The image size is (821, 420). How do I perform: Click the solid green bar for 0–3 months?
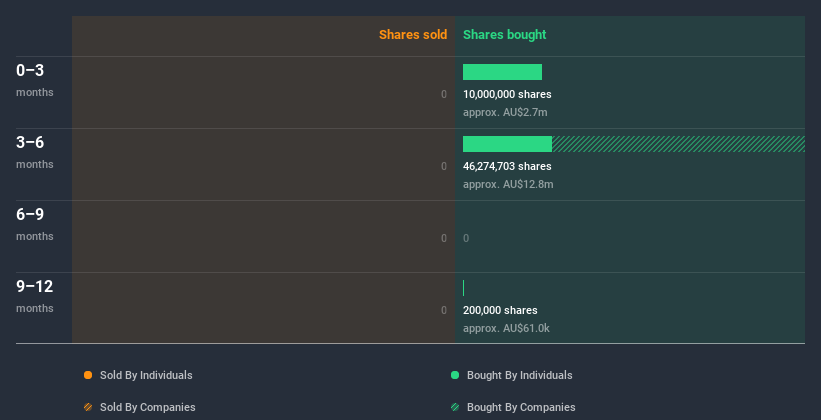tap(502, 72)
